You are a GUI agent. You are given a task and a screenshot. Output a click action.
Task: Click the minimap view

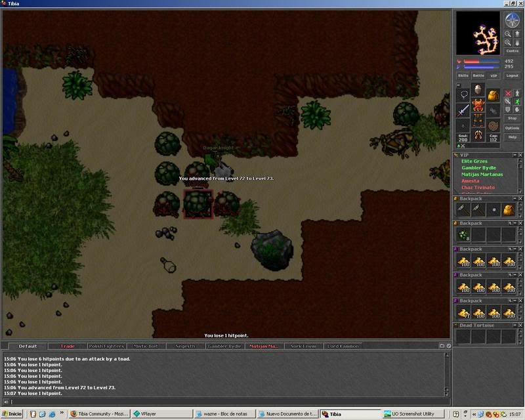[478, 33]
